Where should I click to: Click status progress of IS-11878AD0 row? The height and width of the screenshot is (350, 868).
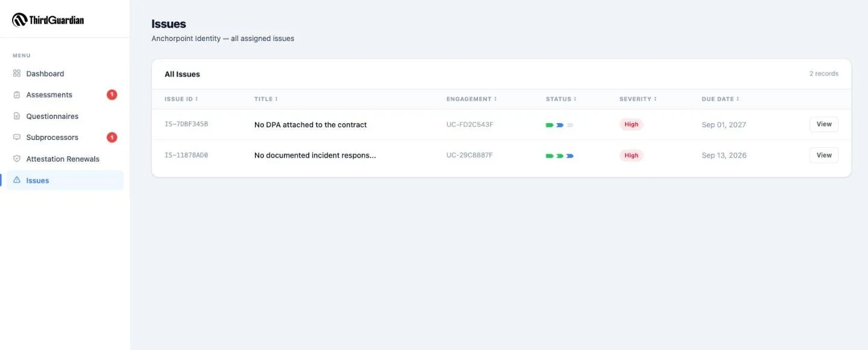[559, 156]
